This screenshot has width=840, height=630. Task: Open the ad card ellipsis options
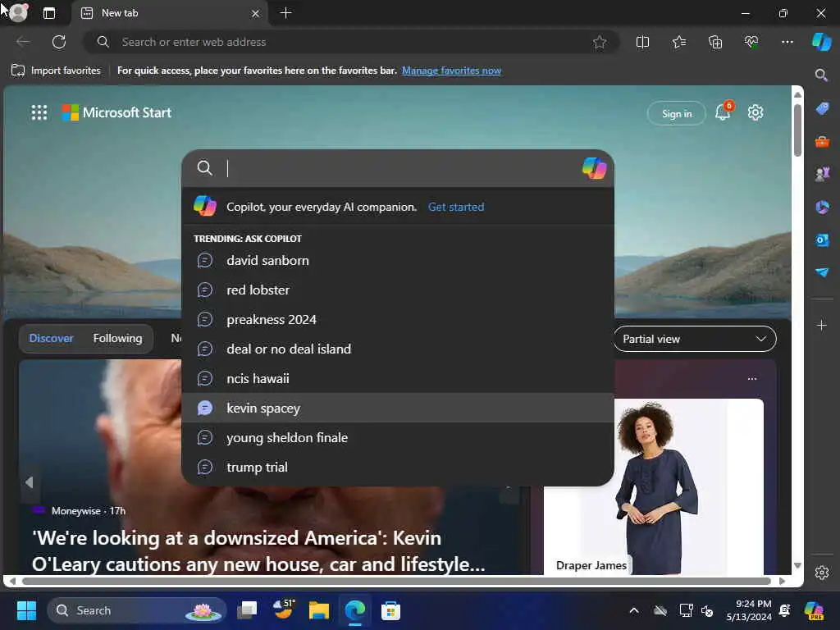pos(752,379)
